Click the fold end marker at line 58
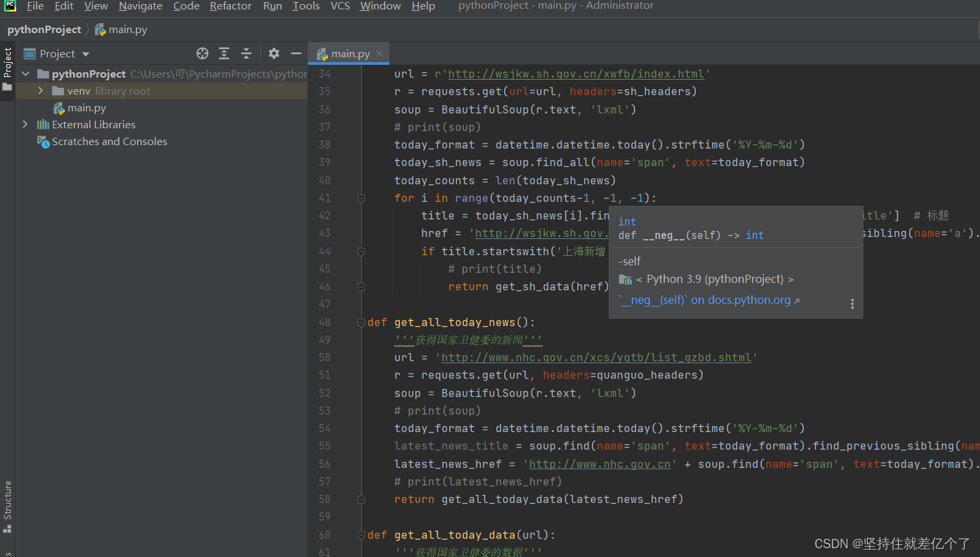980x557 pixels. click(361, 499)
